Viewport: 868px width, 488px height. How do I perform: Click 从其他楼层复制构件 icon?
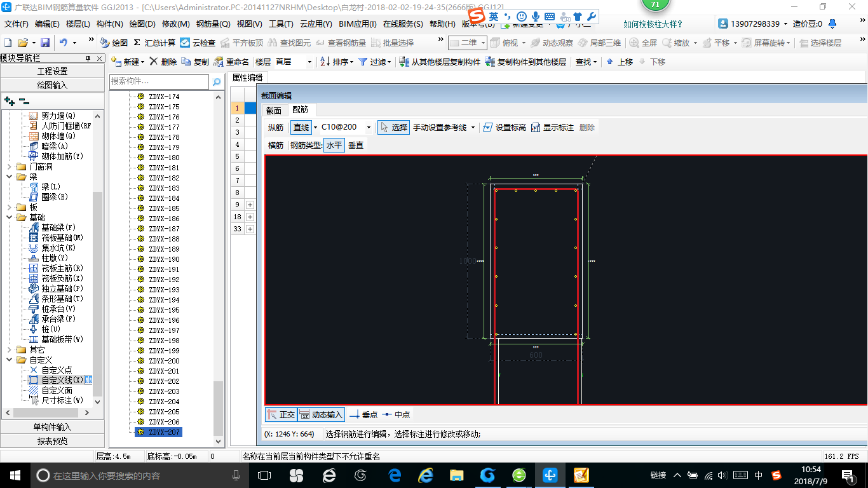point(404,62)
